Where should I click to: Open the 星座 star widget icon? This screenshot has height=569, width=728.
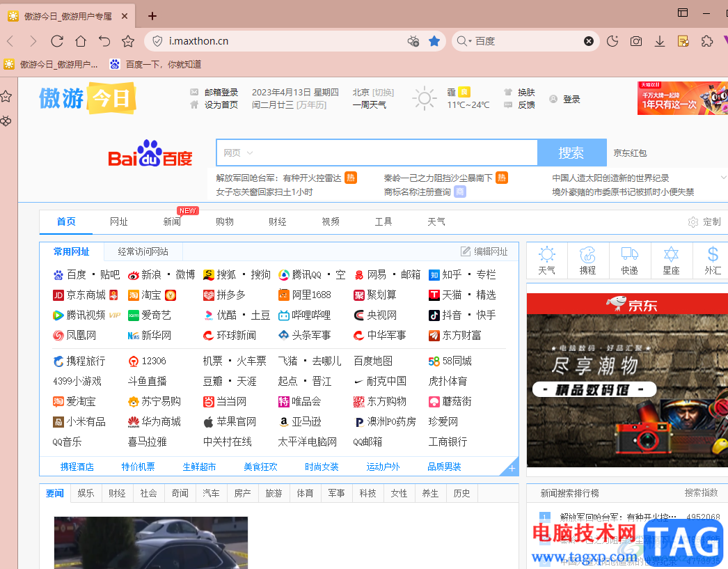pyautogui.click(x=672, y=260)
